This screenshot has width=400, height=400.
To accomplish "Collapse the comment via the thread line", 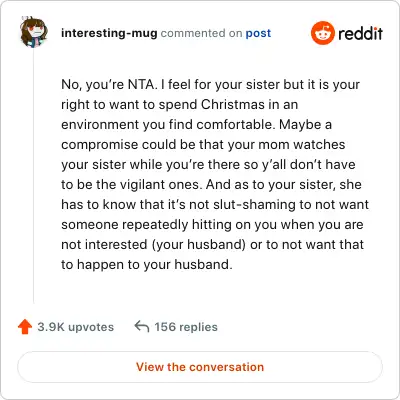I will (33, 176).
